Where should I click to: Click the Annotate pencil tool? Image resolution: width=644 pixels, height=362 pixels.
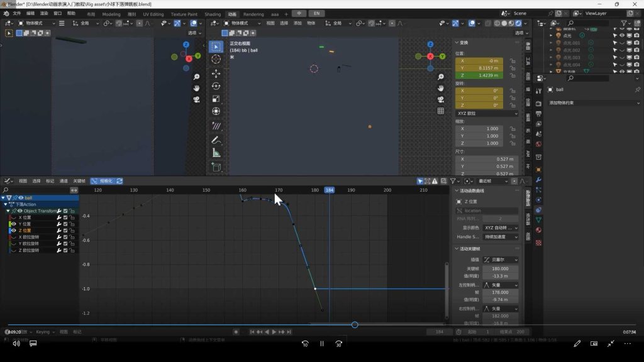pyautogui.click(x=216, y=140)
